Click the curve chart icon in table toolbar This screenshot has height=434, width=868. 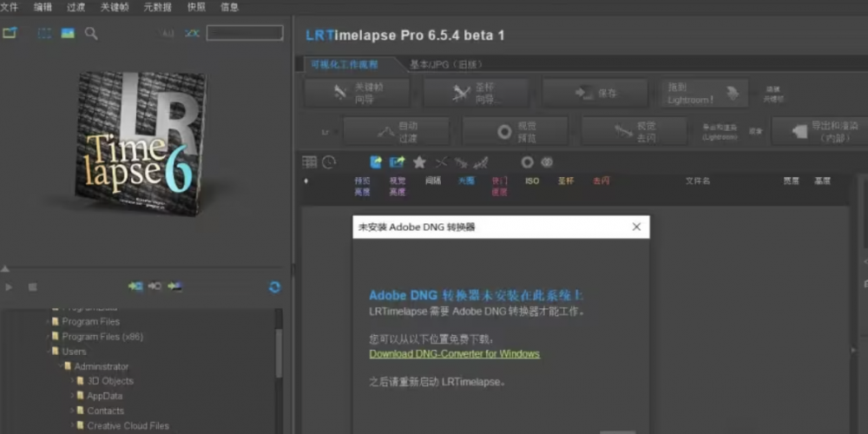click(481, 162)
